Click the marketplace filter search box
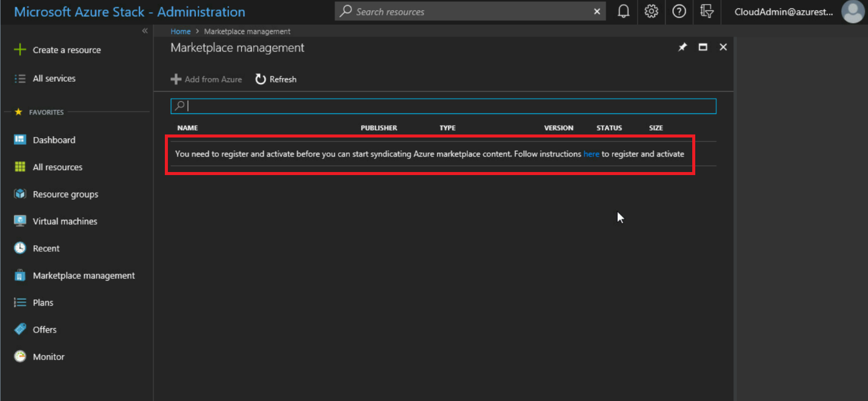This screenshot has width=868, height=401. 444,105
